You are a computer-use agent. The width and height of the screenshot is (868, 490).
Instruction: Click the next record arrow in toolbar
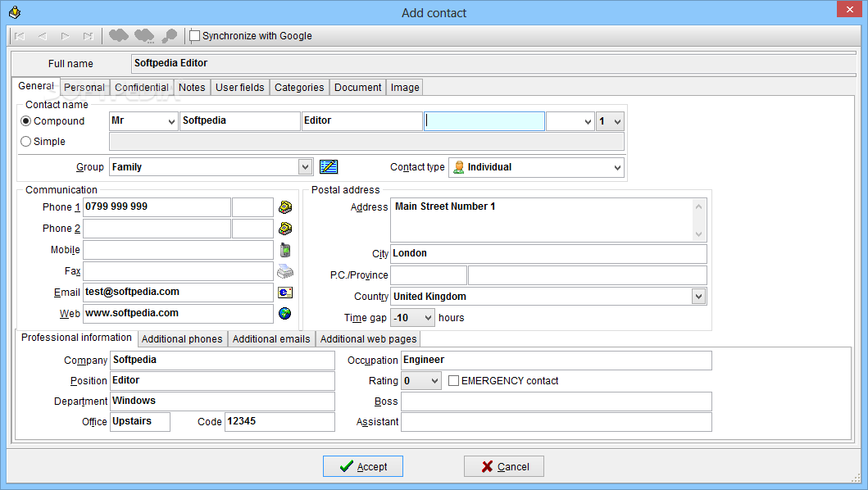[x=66, y=36]
